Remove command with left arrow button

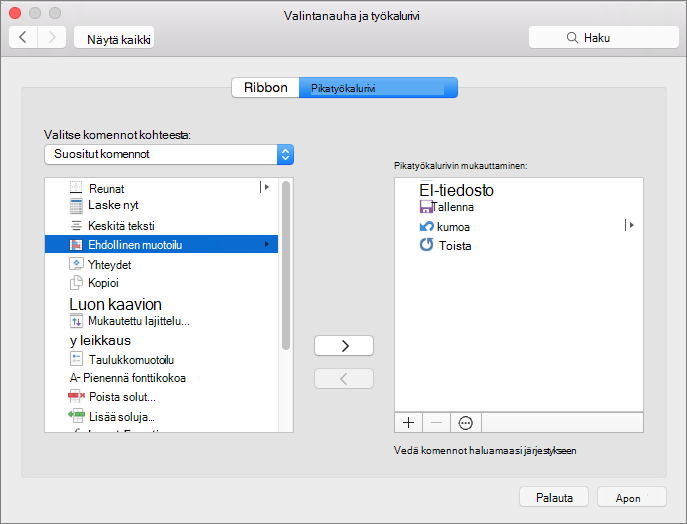[344, 379]
